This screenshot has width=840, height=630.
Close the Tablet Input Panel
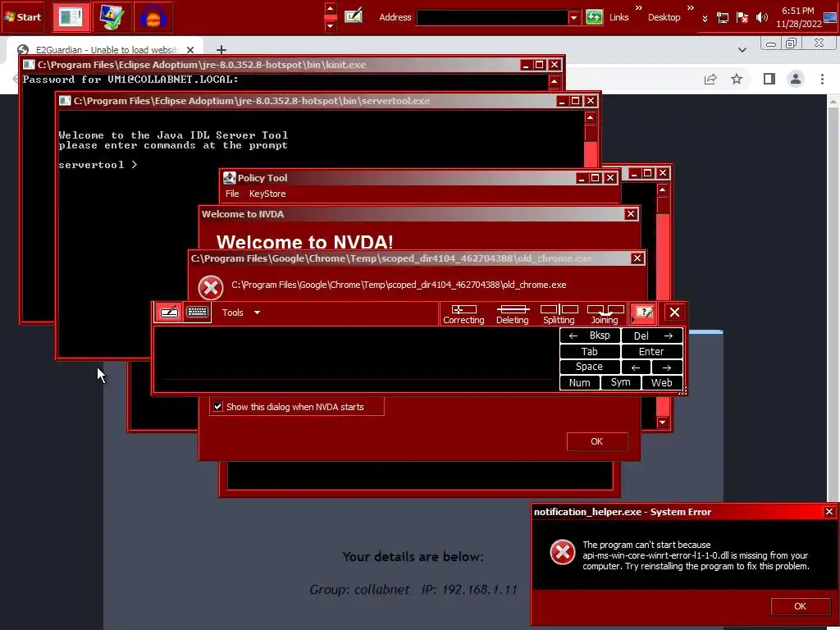pos(674,313)
